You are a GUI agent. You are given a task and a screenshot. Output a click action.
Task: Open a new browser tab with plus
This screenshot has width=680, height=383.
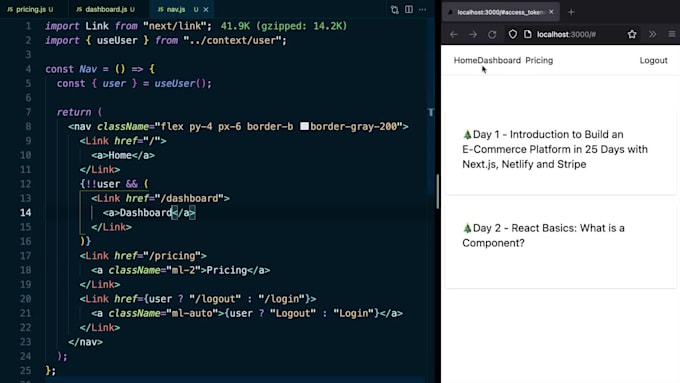[571, 12]
